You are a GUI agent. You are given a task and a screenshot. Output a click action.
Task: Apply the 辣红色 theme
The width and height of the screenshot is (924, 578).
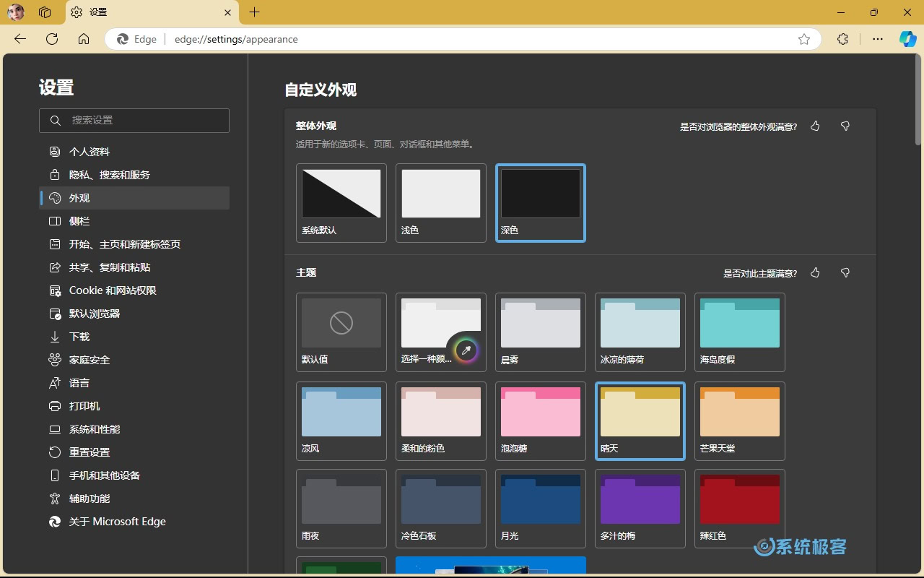point(740,509)
